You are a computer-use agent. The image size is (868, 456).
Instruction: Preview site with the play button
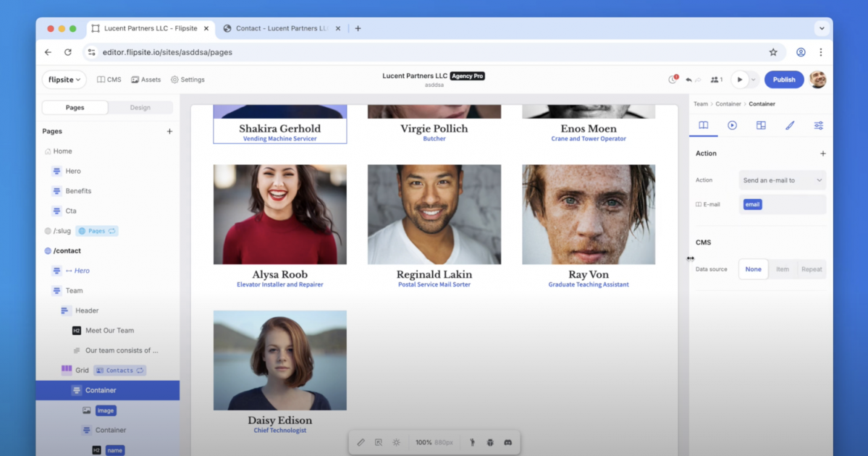[x=740, y=80]
